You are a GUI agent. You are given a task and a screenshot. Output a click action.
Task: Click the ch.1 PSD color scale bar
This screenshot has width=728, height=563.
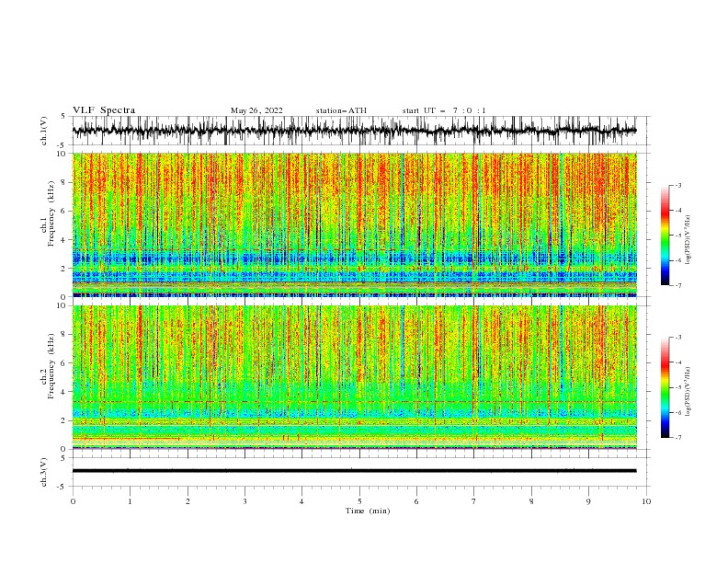click(x=665, y=236)
